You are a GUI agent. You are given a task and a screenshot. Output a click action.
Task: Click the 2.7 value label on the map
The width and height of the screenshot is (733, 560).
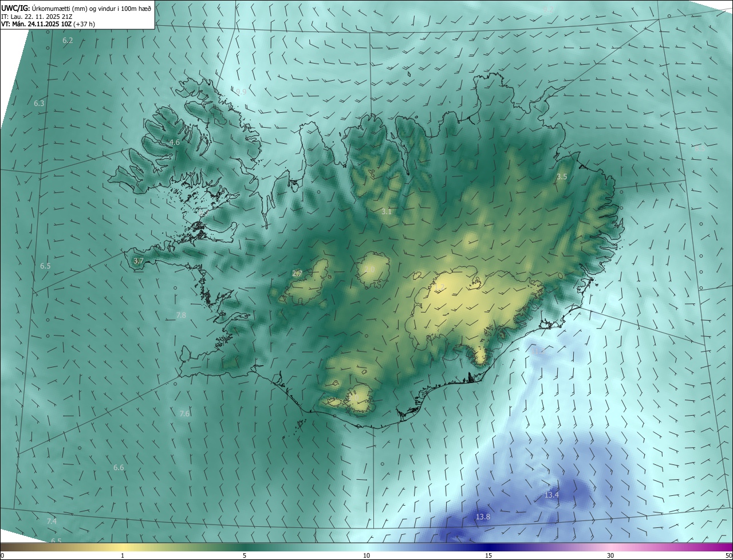(x=297, y=274)
